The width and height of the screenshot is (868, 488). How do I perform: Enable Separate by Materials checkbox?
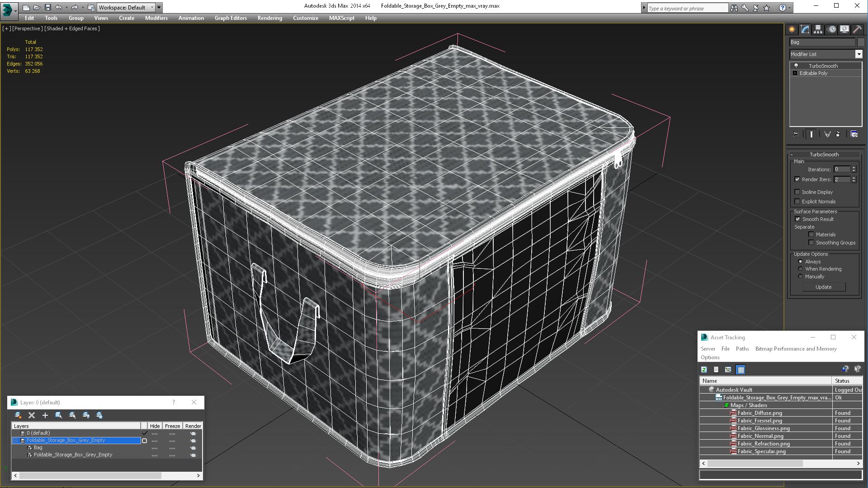coord(811,235)
